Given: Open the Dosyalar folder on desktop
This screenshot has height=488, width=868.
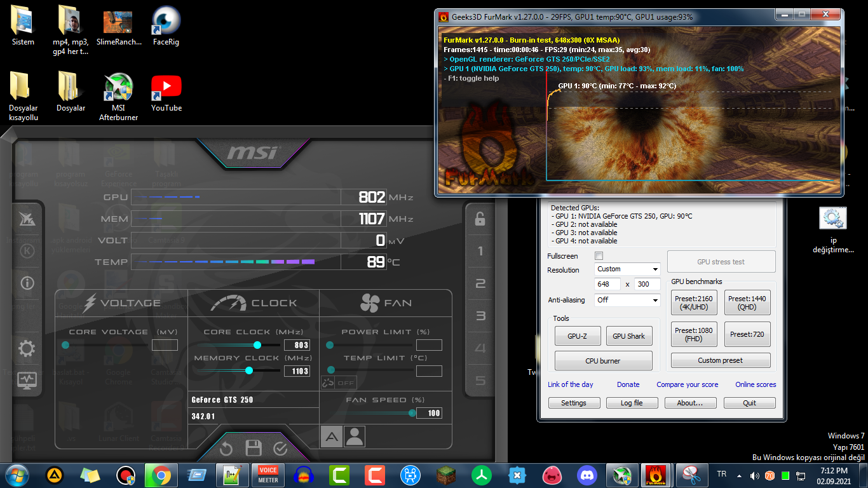Looking at the screenshot, I should point(71,93).
